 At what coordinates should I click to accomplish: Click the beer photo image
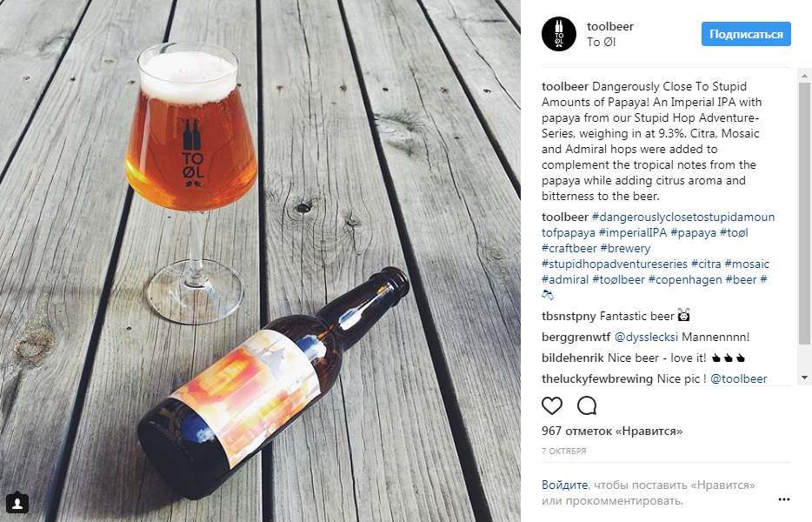click(x=260, y=261)
